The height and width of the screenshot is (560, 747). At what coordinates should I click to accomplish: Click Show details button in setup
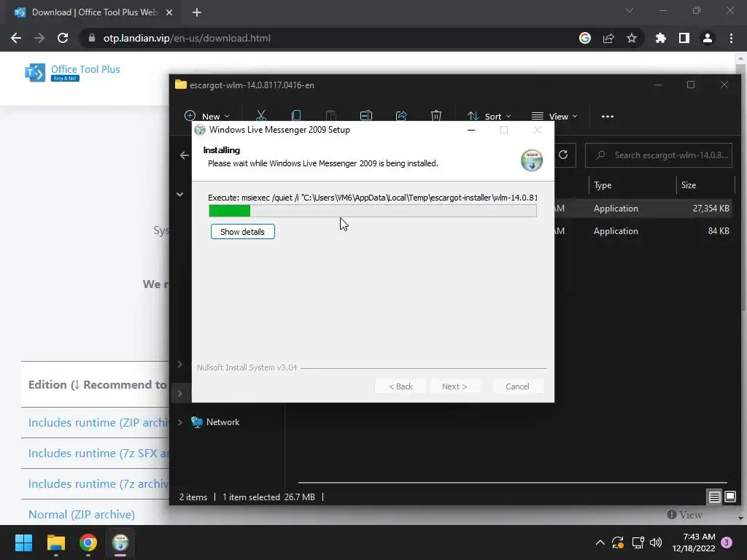coord(242,232)
